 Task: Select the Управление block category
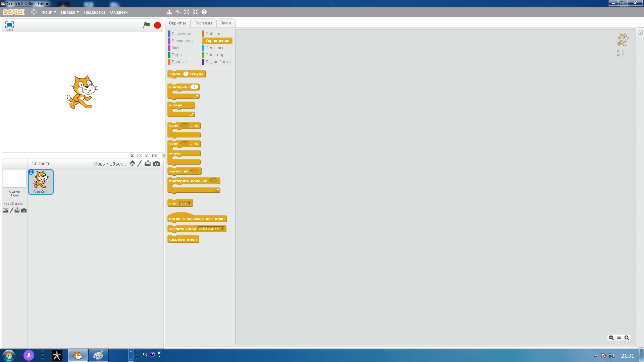coord(217,41)
